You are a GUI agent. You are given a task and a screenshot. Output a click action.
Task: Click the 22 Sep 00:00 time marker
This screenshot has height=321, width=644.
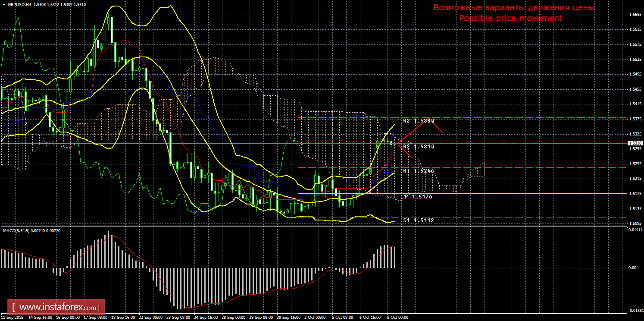[x=150, y=318]
